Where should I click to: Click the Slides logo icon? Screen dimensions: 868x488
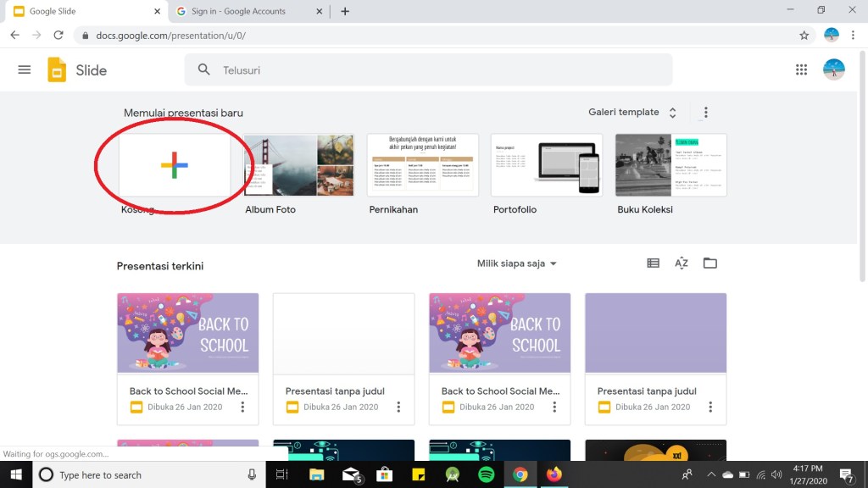tap(57, 70)
